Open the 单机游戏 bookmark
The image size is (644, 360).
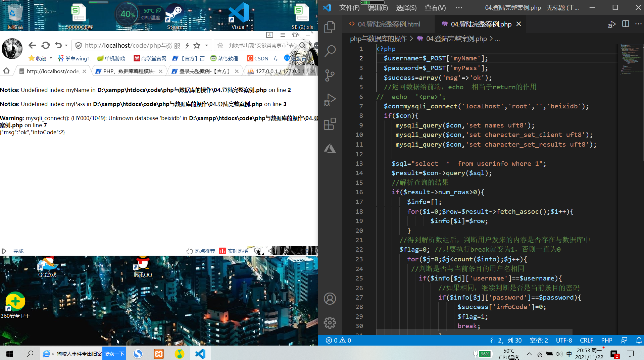(112, 58)
